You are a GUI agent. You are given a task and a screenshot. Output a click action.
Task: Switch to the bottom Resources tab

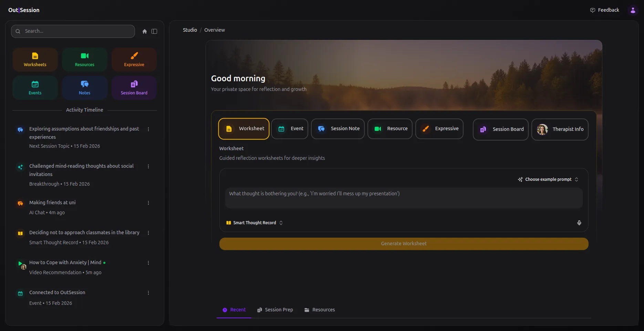click(x=320, y=310)
